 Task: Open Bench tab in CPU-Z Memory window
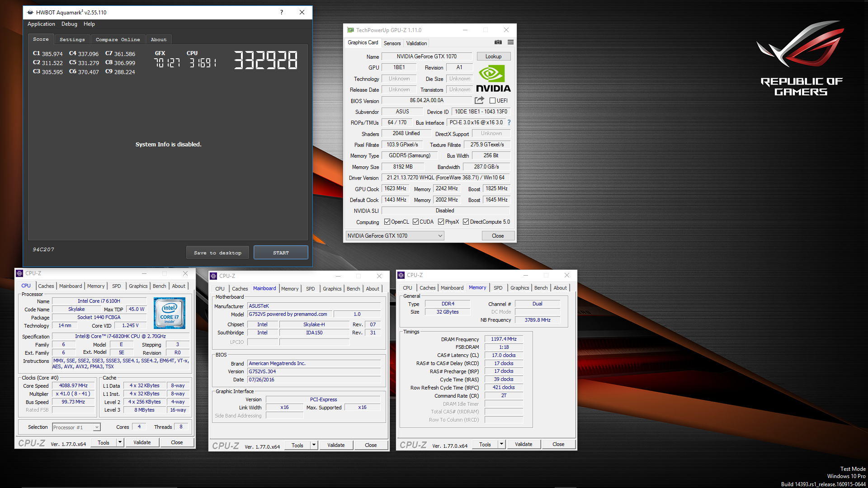541,288
